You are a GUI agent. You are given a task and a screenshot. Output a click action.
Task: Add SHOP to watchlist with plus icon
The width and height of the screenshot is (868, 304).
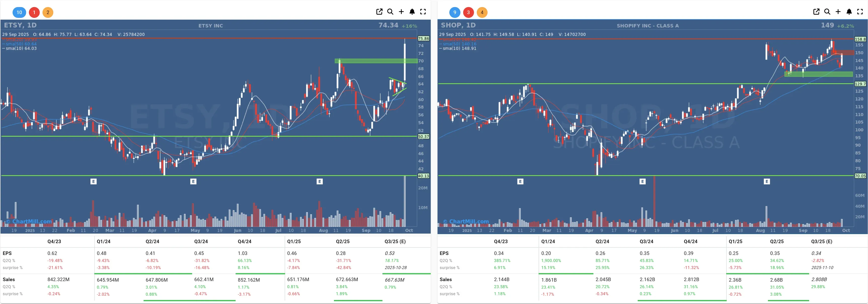838,12
